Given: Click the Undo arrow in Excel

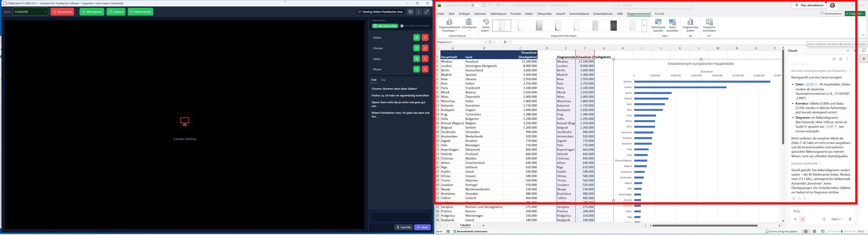Looking at the screenshot, I should pos(490,5).
